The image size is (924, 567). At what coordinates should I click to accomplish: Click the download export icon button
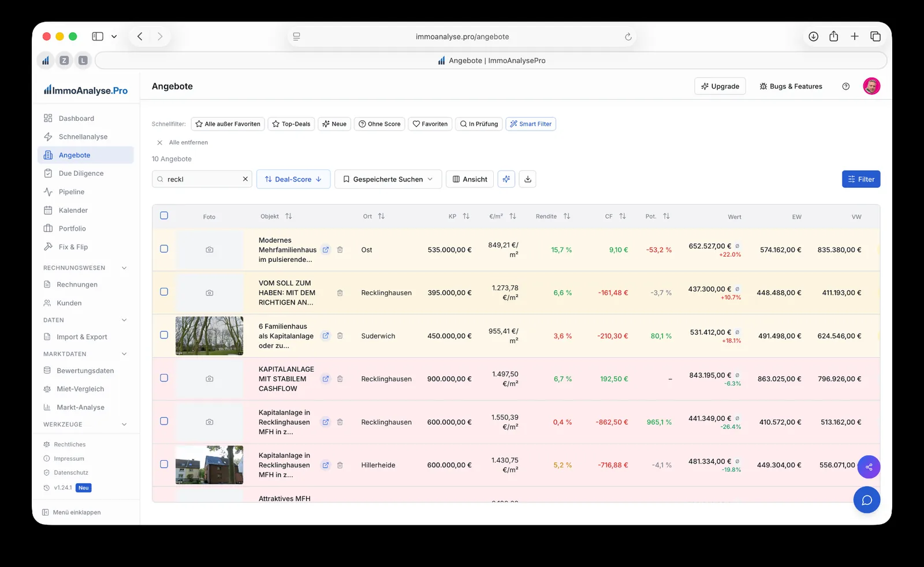coord(528,179)
